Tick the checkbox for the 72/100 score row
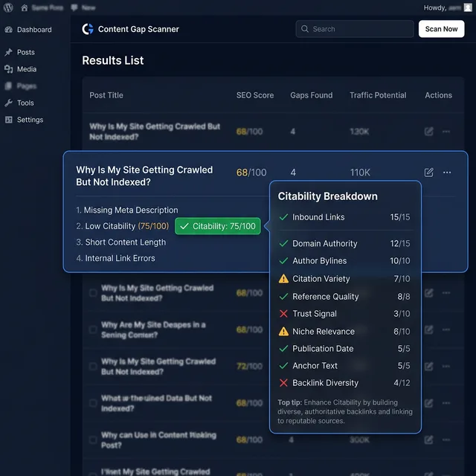Image resolution: width=476 pixels, height=476 pixels. pos(93,367)
